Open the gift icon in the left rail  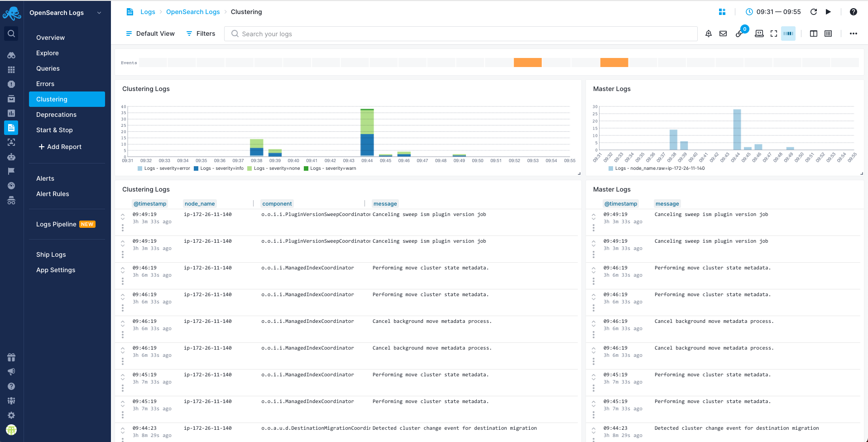[x=11, y=357]
